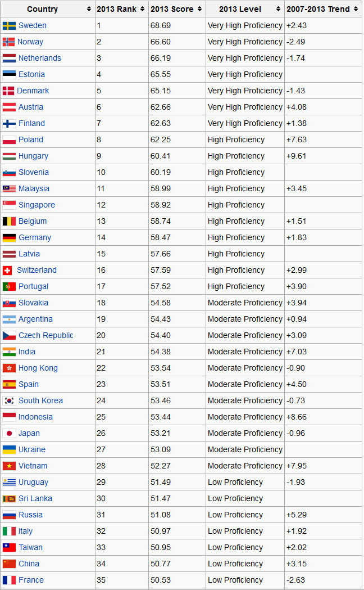Click the Portugal flag icon
Image resolution: width=364 pixels, height=590 pixels.
coord(9,287)
